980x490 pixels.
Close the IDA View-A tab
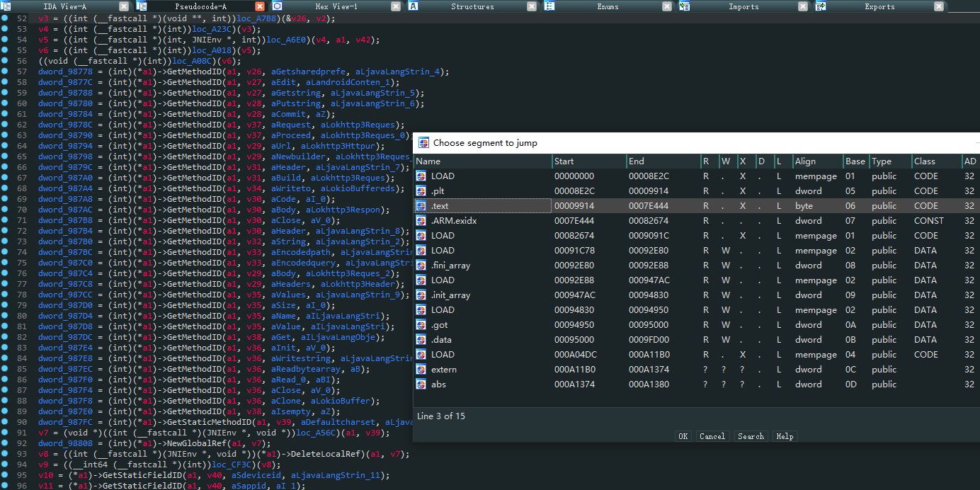click(x=124, y=6)
